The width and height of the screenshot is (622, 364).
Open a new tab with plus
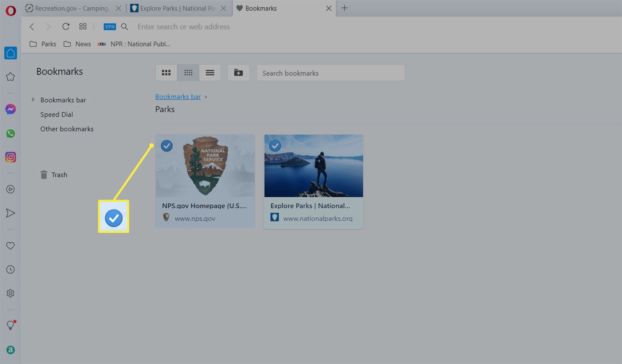345,8
